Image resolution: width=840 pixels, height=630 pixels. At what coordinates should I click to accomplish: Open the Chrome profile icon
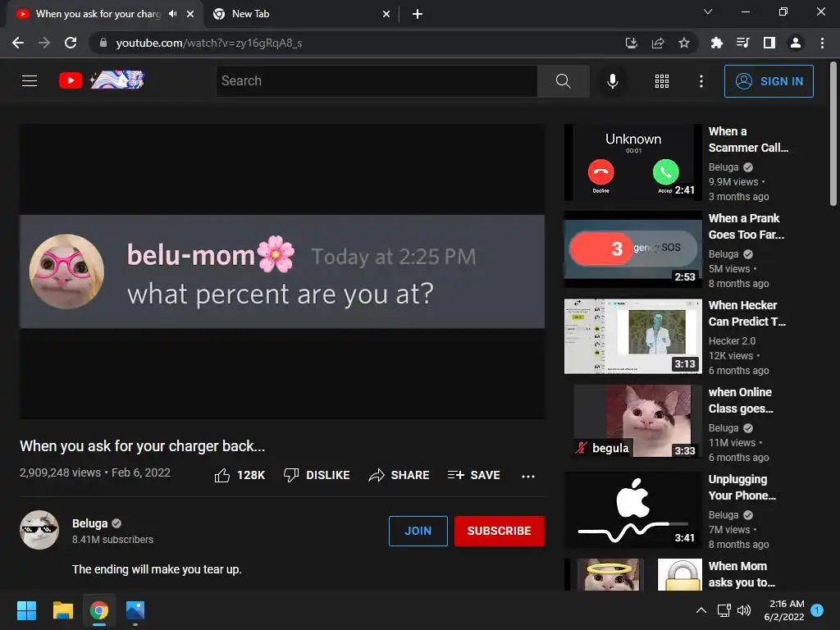point(795,43)
